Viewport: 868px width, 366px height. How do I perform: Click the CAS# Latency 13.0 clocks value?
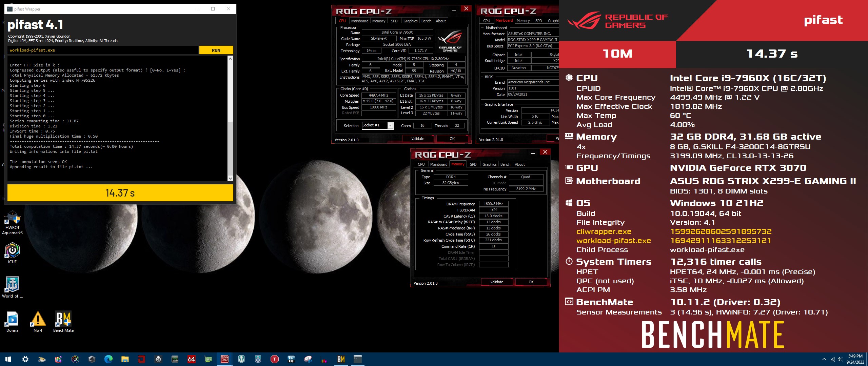493,216
